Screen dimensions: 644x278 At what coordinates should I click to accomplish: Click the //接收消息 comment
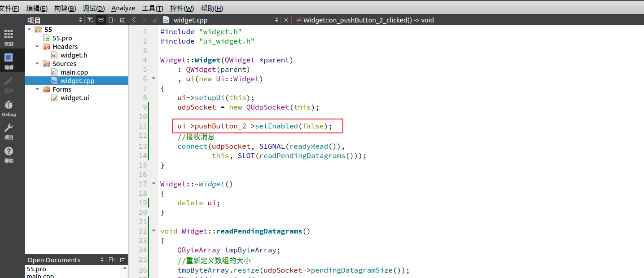pyautogui.click(x=196, y=137)
